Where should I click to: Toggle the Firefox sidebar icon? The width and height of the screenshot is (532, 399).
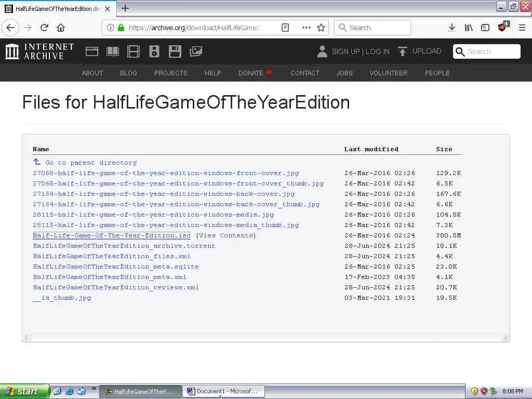(485, 28)
